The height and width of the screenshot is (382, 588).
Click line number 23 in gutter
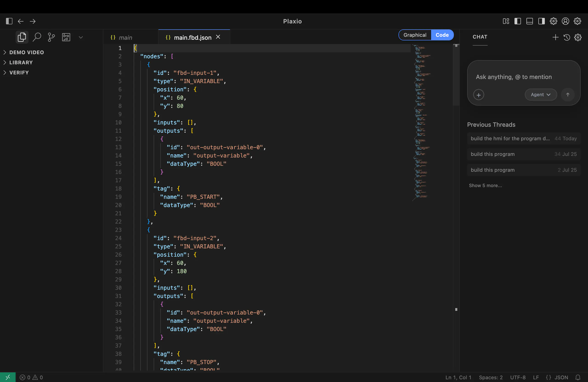118,230
